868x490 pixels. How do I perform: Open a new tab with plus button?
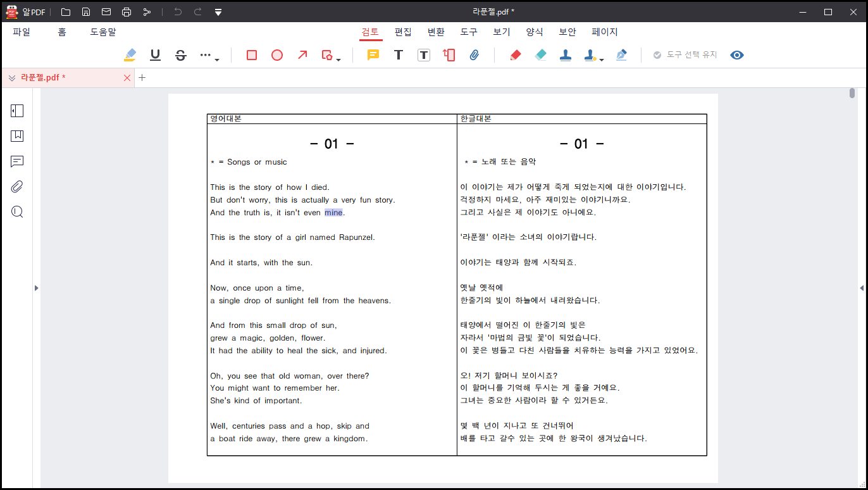point(142,78)
